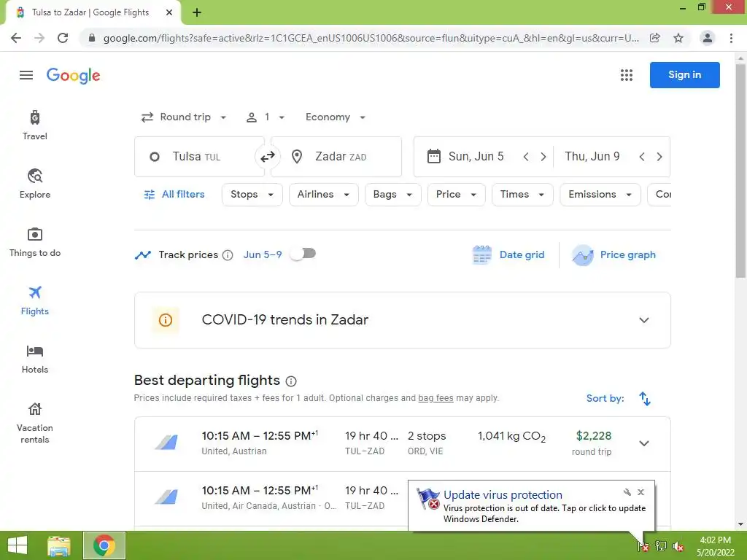Viewport: 747px width, 560px height.
Task: Open notification settings wrench icon
Action: pos(627,492)
